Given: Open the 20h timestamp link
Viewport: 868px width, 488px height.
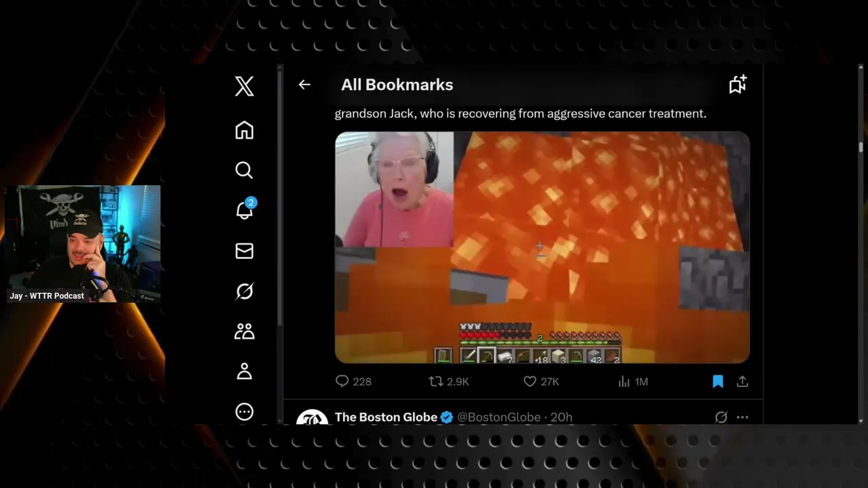Looking at the screenshot, I should [x=561, y=418].
